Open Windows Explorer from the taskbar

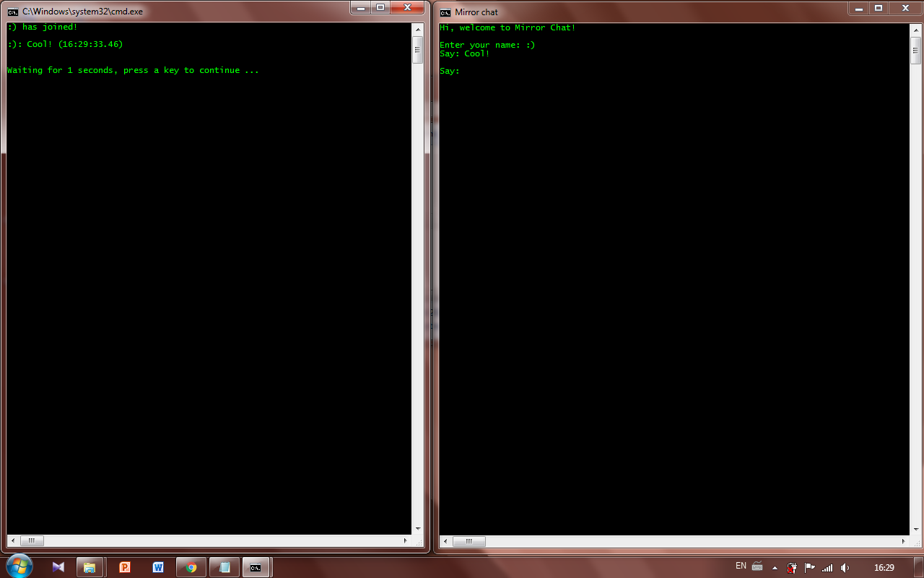pos(90,566)
